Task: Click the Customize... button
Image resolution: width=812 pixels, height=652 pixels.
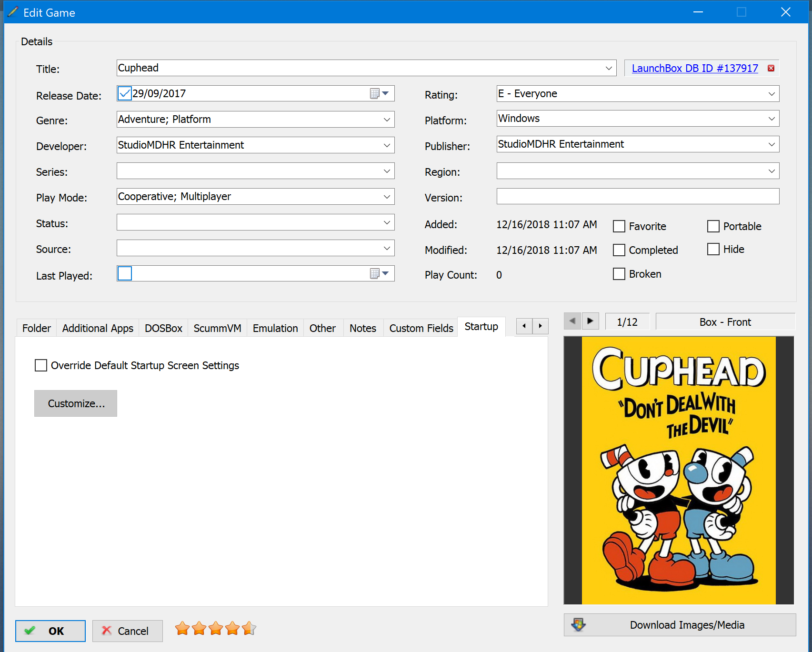Action: click(76, 403)
